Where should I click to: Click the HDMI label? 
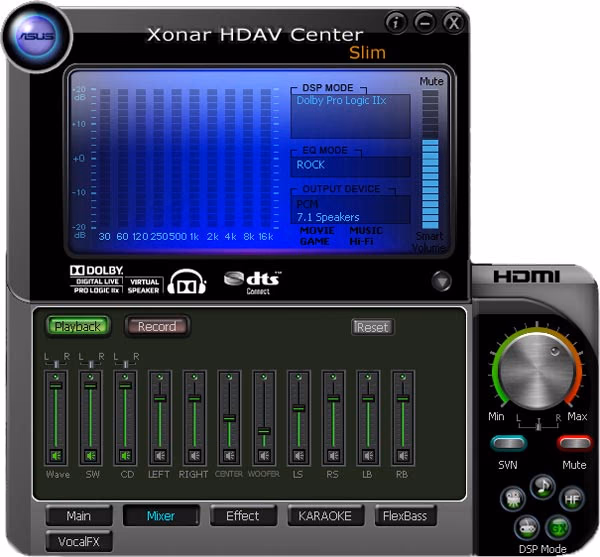point(527,276)
